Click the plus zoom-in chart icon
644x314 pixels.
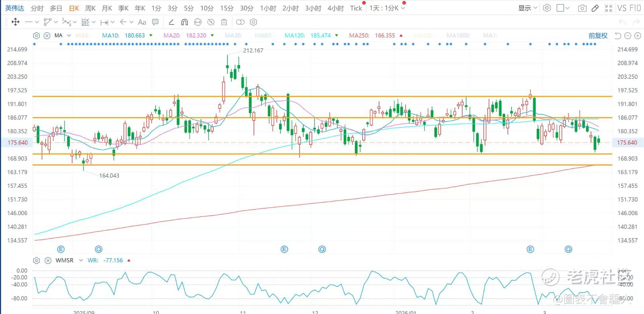point(638,36)
